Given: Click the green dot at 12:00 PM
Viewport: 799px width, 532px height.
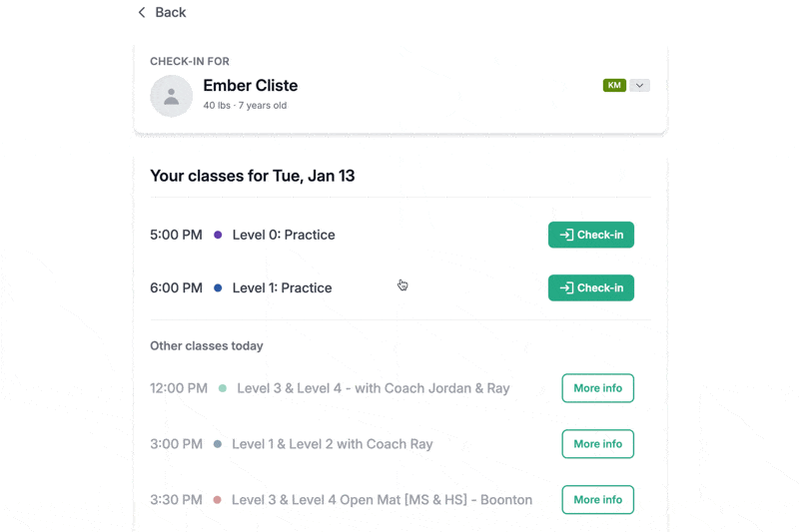Looking at the screenshot, I should pos(222,388).
